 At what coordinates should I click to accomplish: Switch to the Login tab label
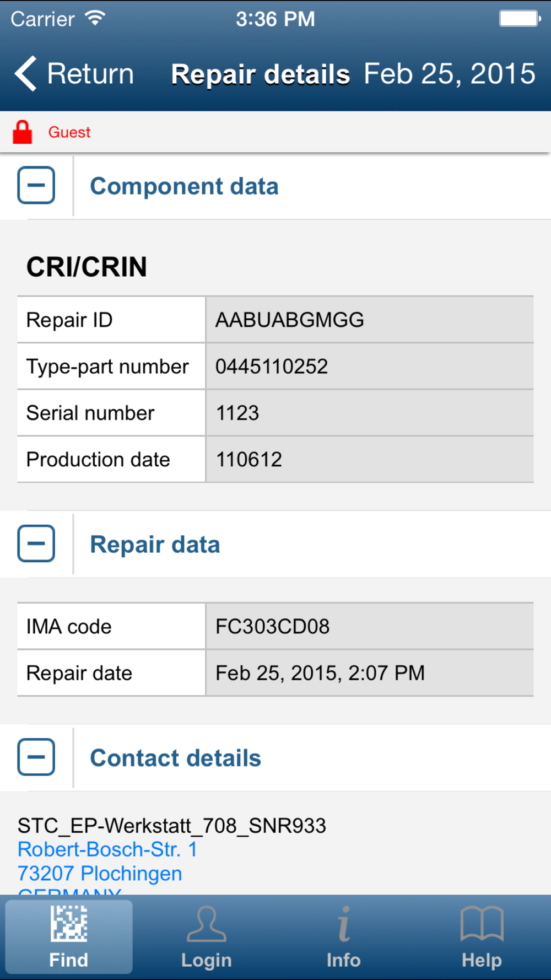pos(207,960)
